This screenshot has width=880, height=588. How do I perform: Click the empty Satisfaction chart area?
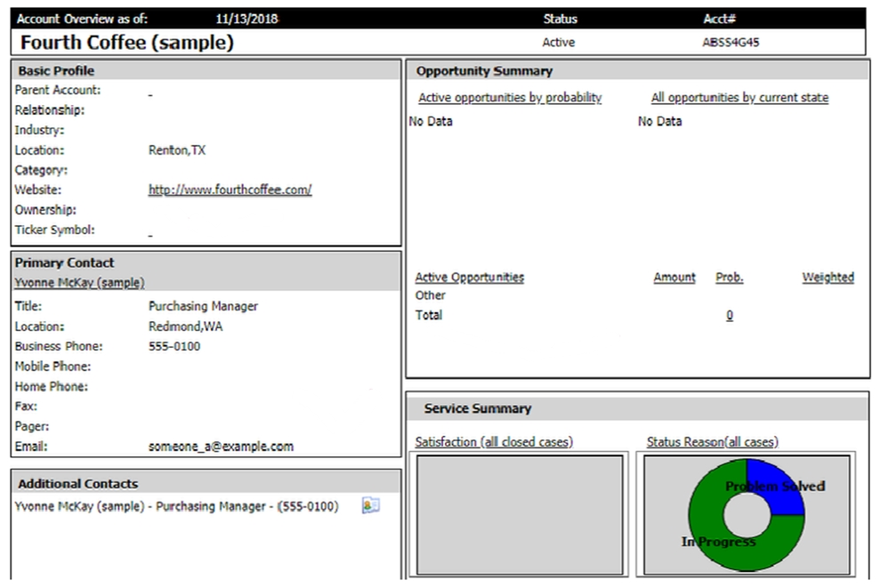point(519,514)
